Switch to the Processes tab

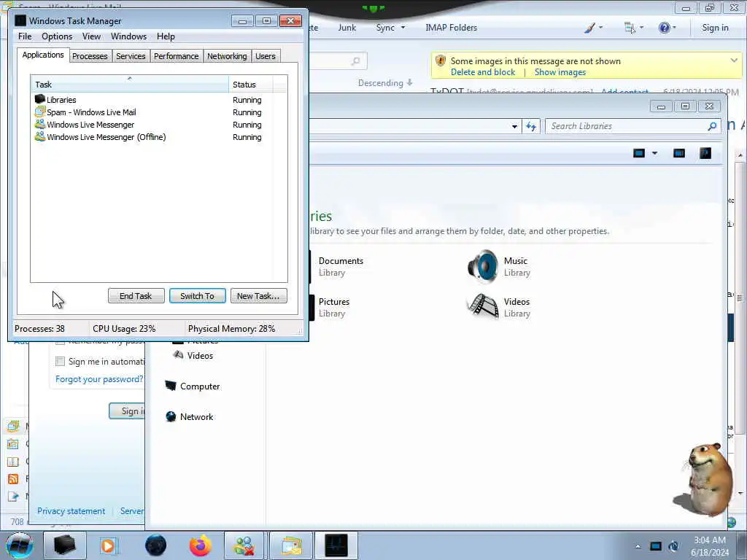click(90, 56)
